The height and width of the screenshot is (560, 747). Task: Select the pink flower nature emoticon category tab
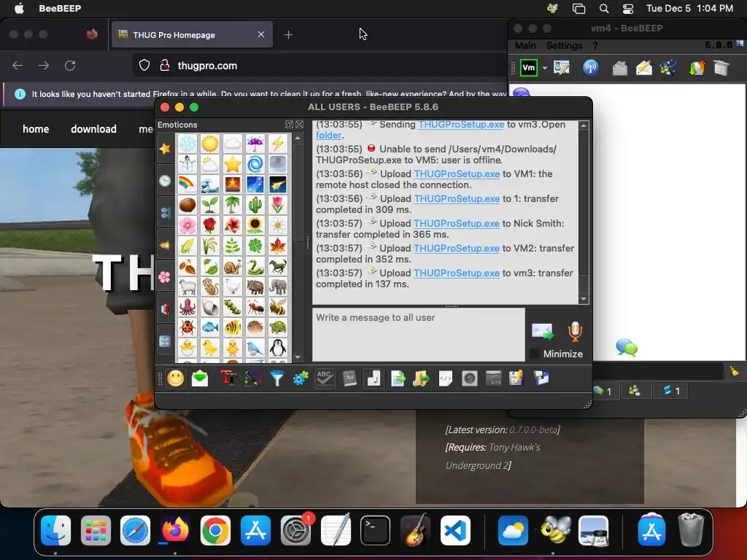tap(165, 277)
